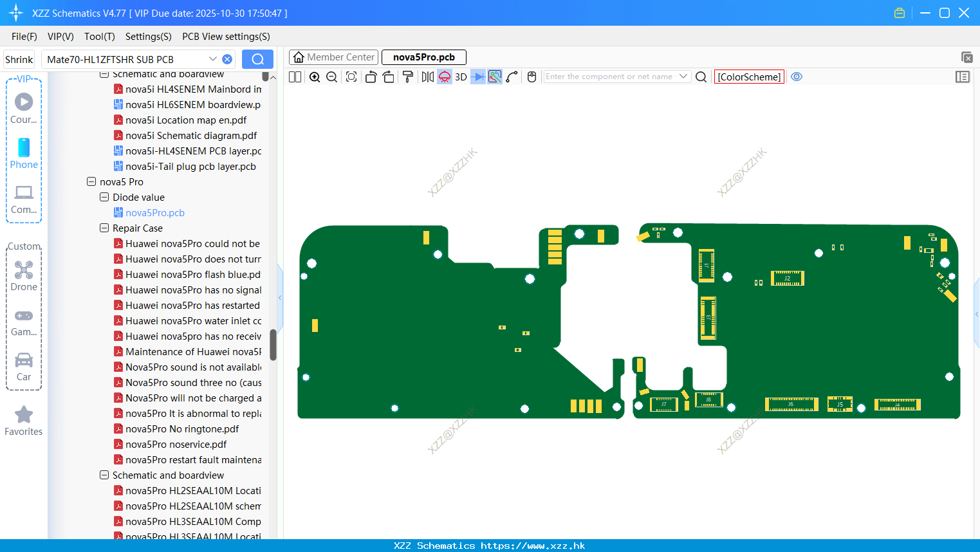Open the ColorScheme settings

pos(749,77)
